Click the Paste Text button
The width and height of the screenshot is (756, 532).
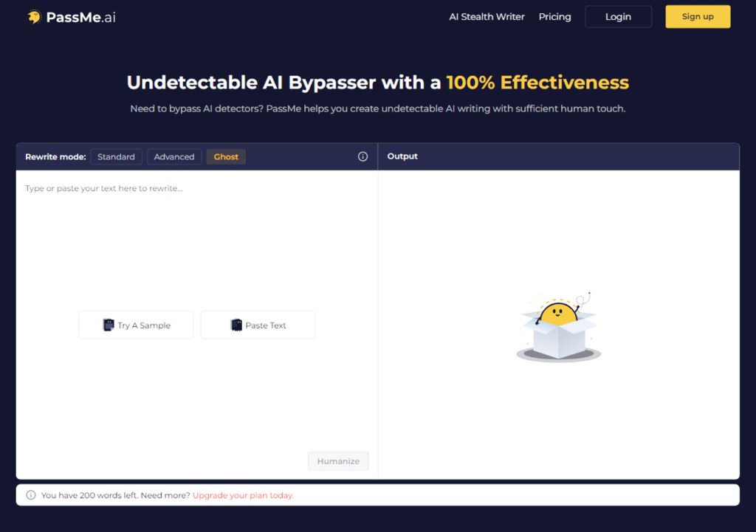pos(258,325)
